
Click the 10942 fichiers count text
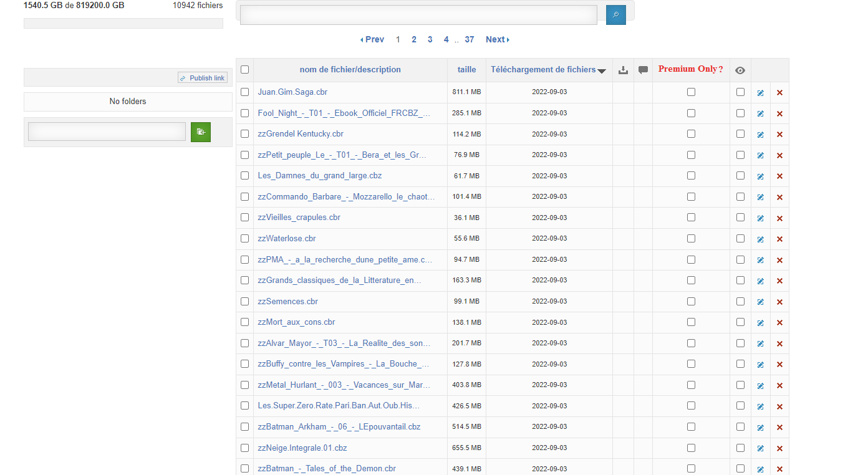(198, 5)
